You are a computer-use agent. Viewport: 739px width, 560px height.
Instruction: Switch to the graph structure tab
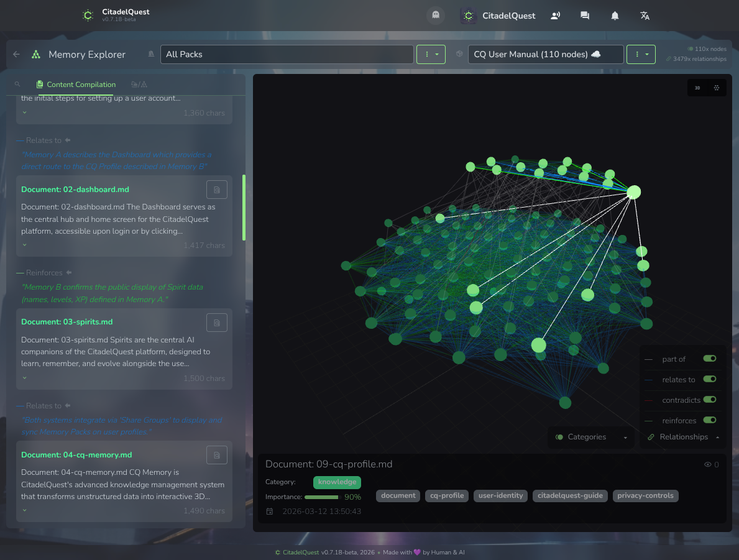(x=139, y=85)
